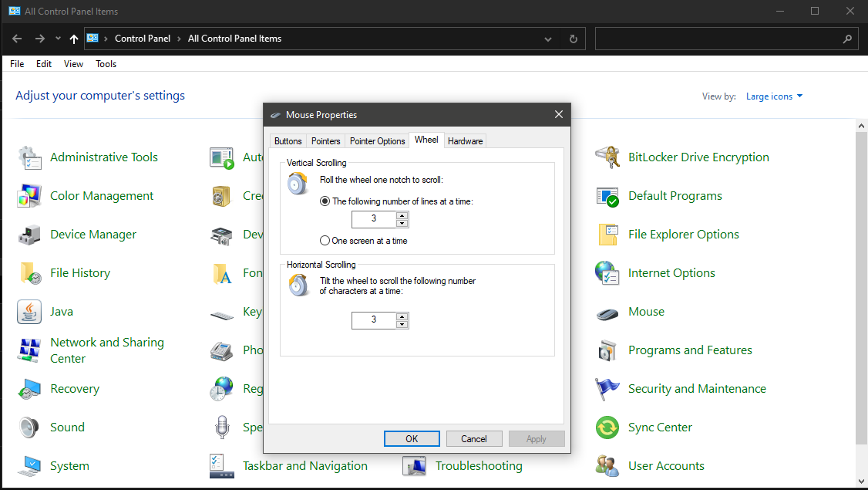Open the Troubleshooting icon
The height and width of the screenshot is (490, 868).
tap(415, 466)
